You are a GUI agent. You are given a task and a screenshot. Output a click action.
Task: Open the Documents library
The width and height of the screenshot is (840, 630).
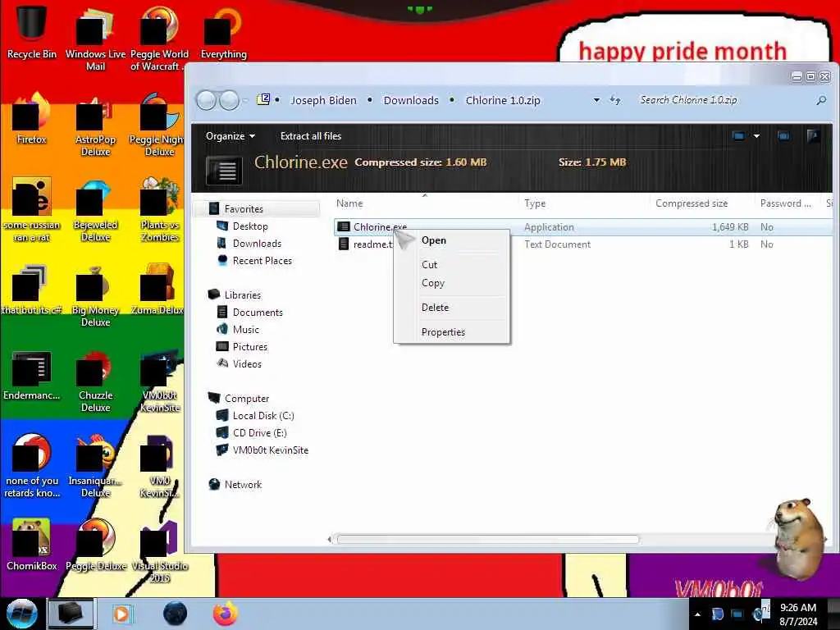(257, 313)
